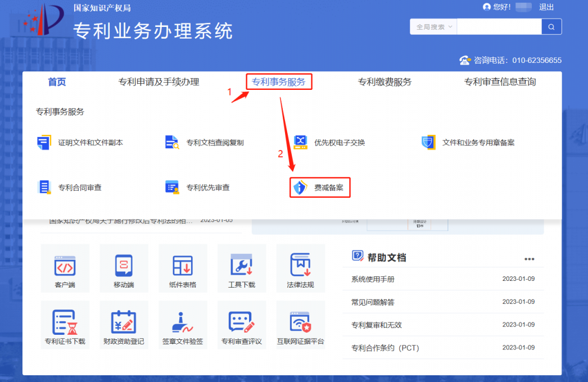Click the 退出 logout link
Viewport: 588px width, 382px height.
coord(546,7)
